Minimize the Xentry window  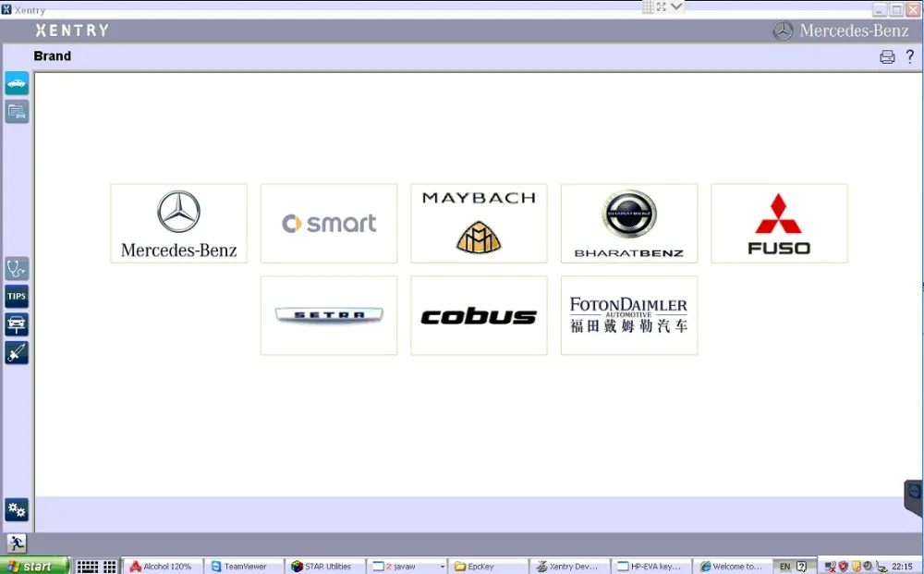pos(881,9)
